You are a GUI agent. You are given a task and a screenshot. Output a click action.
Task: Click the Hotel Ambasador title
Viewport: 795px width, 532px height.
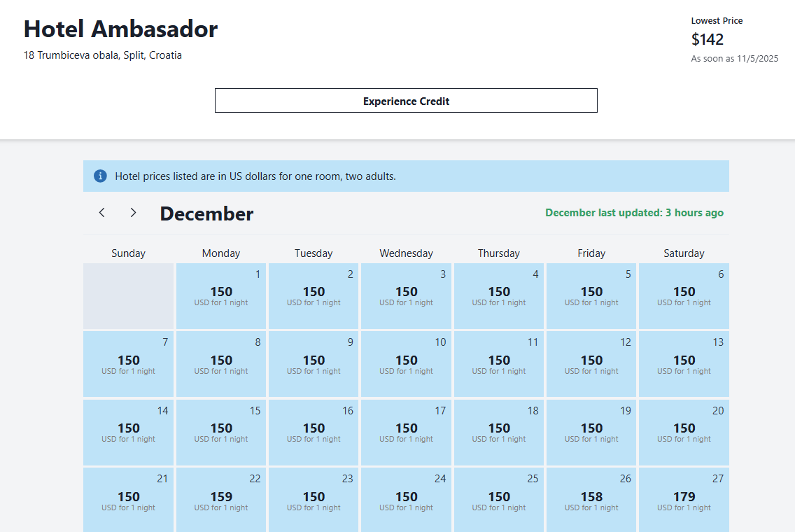coord(120,29)
